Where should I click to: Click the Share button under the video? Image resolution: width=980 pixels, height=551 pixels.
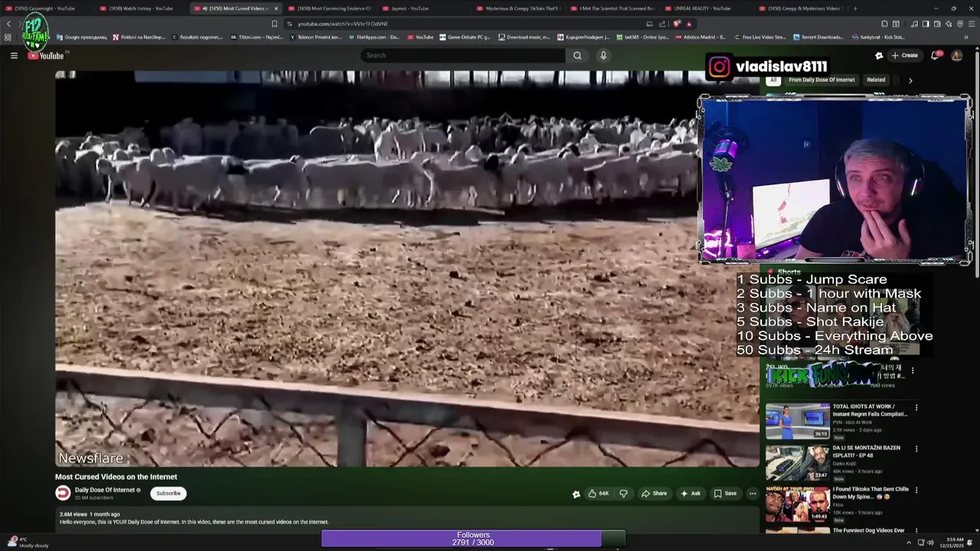[654, 494]
